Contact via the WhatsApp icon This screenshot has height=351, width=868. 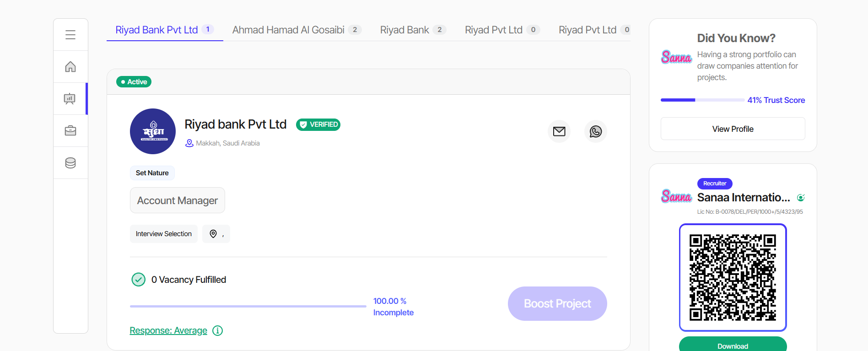pyautogui.click(x=595, y=132)
